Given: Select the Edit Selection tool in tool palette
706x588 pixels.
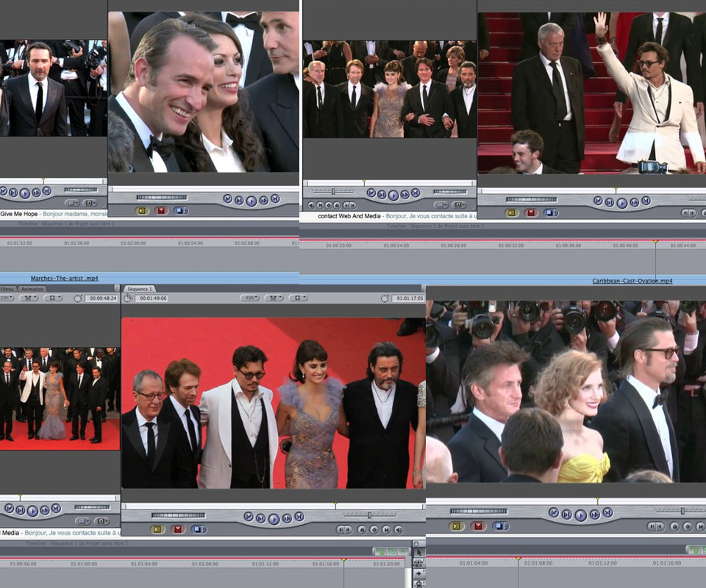Looking at the screenshot, I should tap(418, 563).
